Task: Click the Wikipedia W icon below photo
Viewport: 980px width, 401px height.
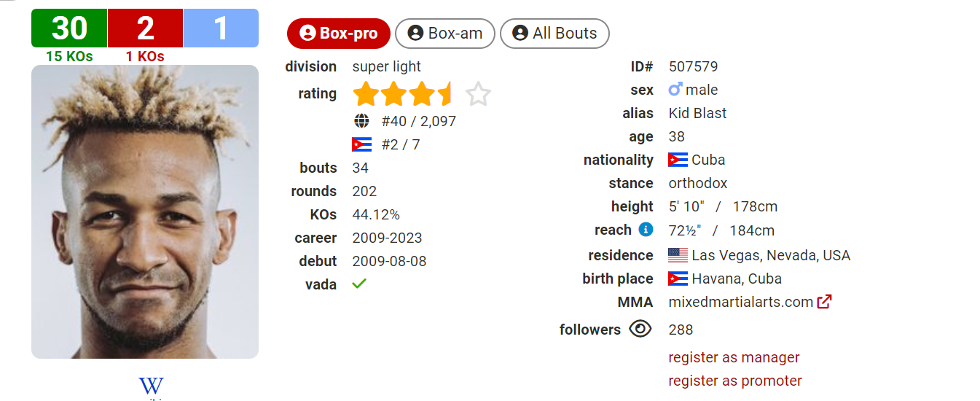Action: (151, 386)
